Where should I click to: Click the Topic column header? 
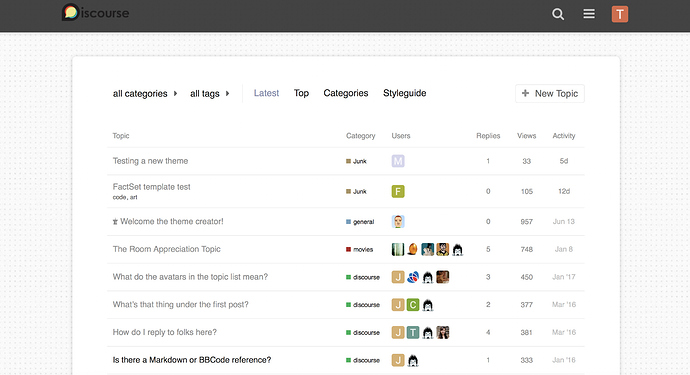click(121, 136)
